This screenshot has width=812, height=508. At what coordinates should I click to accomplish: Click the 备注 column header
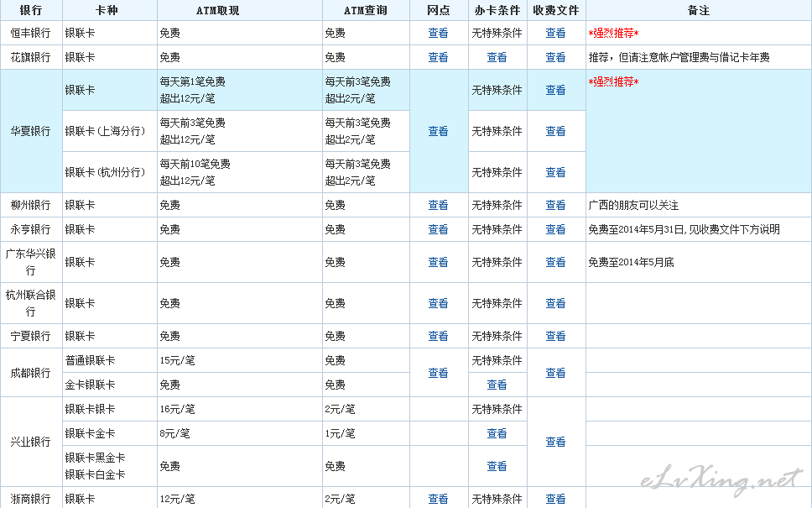pyautogui.click(x=698, y=11)
